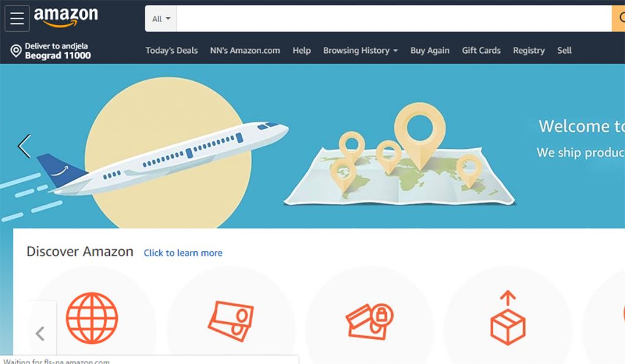
Task: Go to previous hero banner slide
Action: [x=24, y=146]
